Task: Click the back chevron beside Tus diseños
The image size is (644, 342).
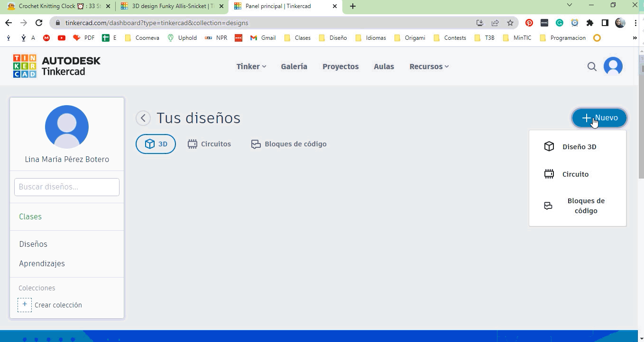Action: (x=143, y=118)
